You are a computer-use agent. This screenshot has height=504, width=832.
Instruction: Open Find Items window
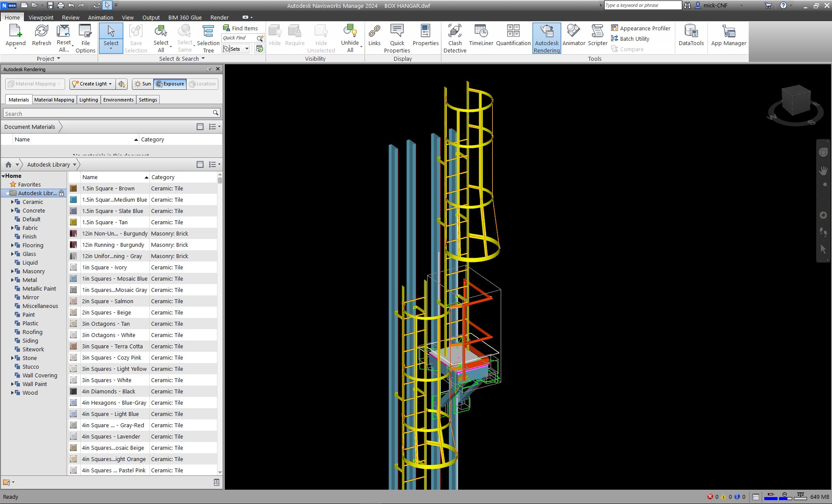tap(240, 28)
